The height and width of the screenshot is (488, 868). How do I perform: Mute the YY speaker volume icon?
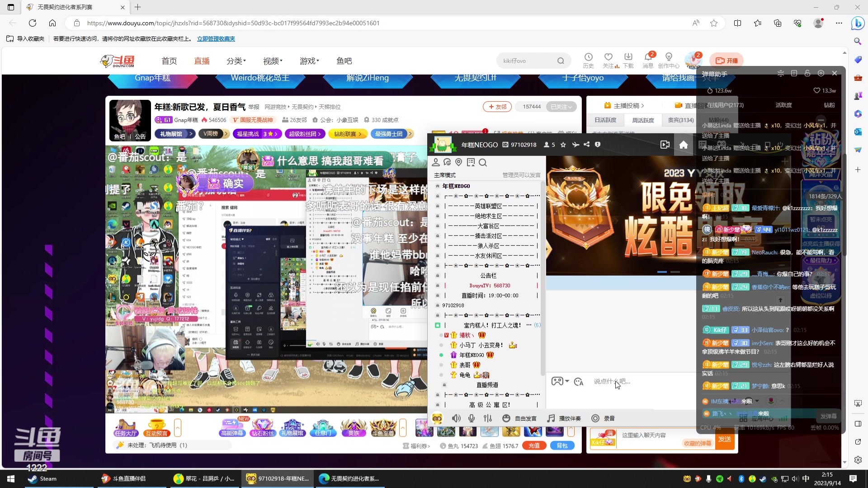[456, 418]
